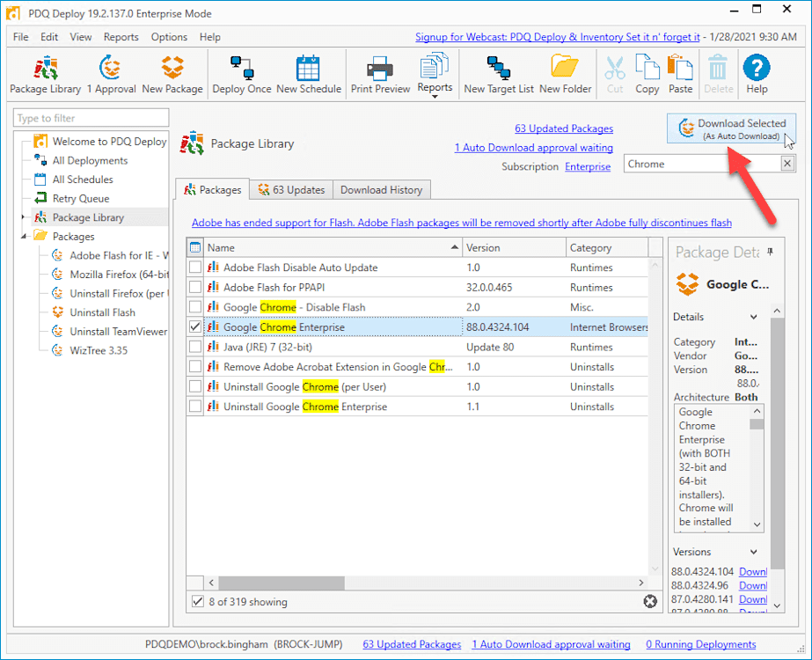Click New Schedule calendar icon
The image size is (812, 660).
[309, 75]
